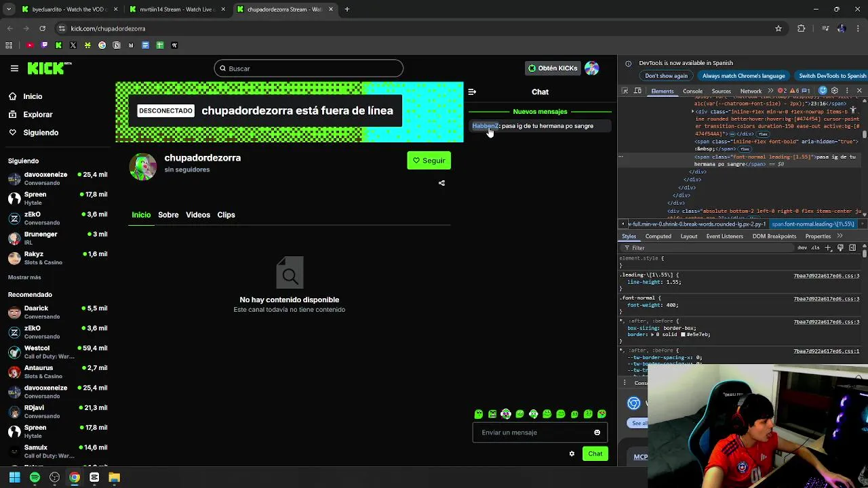This screenshot has width=868, height=488.
Task: Open emoji picker in message box
Action: pos(597,432)
